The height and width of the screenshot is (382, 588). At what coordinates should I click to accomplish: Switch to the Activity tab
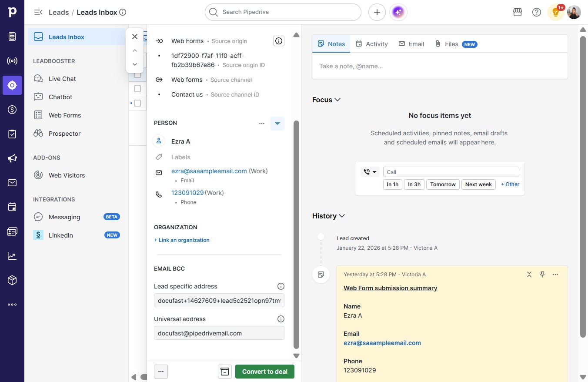pyautogui.click(x=371, y=44)
